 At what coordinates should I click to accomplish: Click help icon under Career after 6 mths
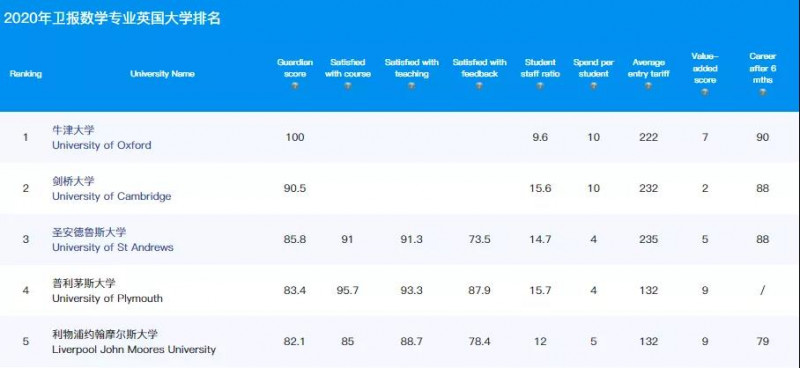pos(763,92)
